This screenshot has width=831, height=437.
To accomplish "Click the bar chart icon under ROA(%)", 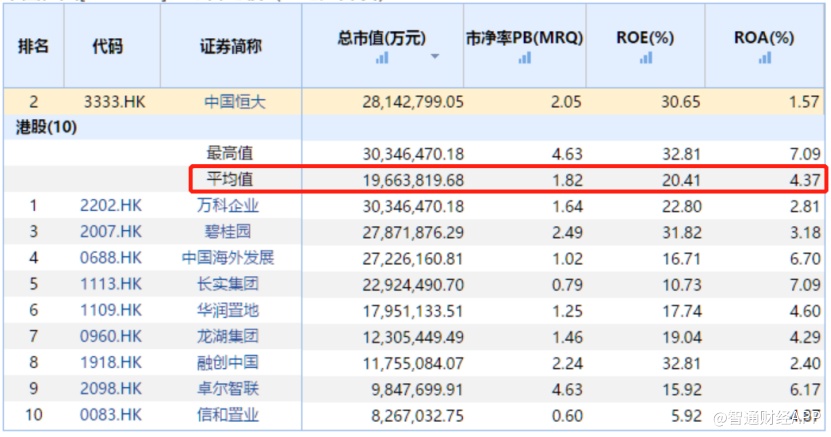I will [765, 57].
